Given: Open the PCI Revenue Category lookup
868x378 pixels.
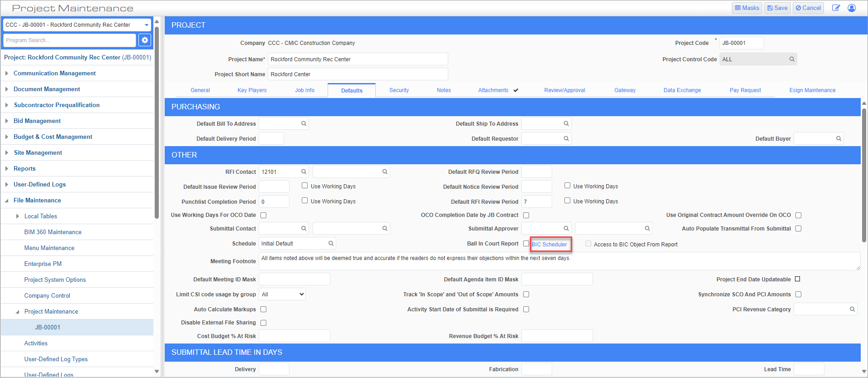Looking at the screenshot, I should pos(852,309).
